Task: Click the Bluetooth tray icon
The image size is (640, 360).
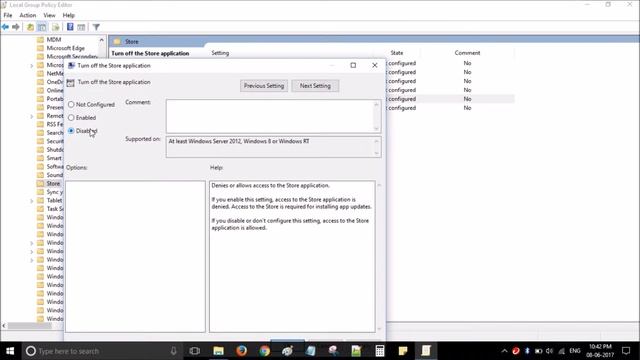Action: tap(527, 351)
